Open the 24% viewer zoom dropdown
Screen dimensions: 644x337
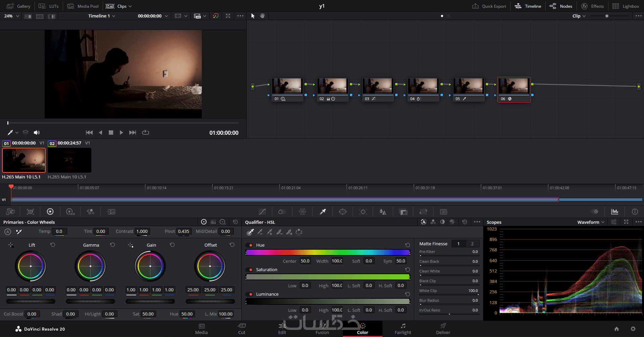click(x=12, y=16)
